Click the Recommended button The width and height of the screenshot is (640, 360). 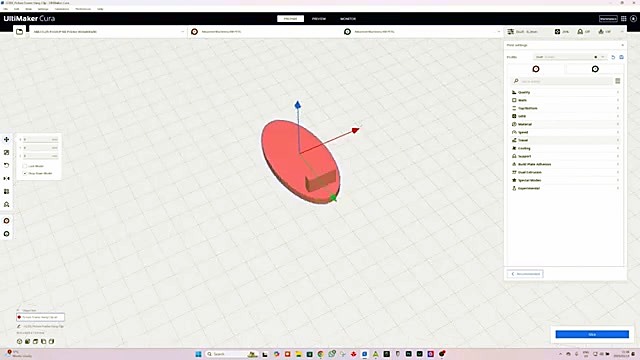[525, 274]
